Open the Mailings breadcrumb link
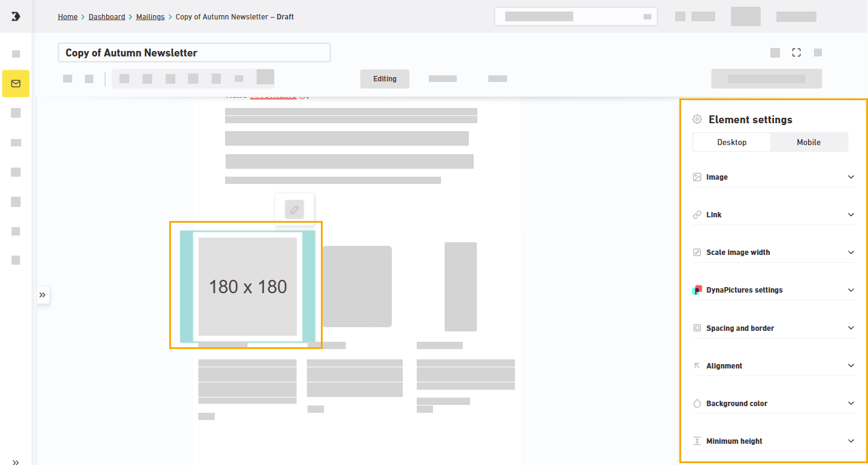This screenshot has height=465, width=868. [150, 17]
